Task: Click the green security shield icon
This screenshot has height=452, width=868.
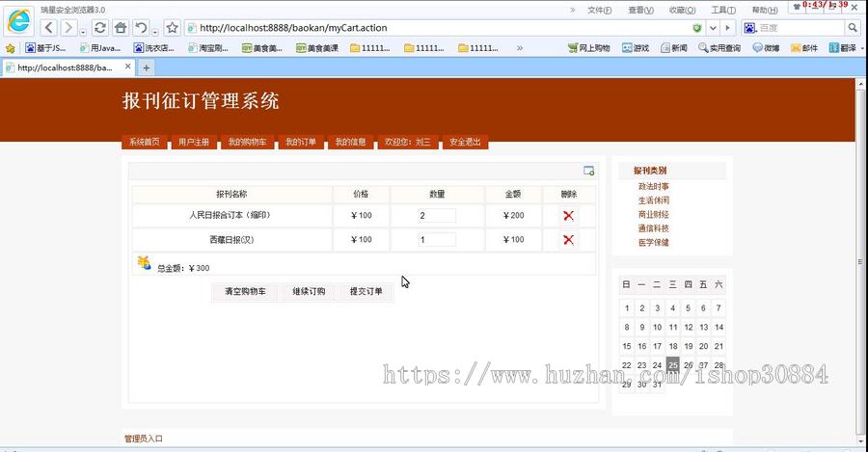Action: click(697, 28)
